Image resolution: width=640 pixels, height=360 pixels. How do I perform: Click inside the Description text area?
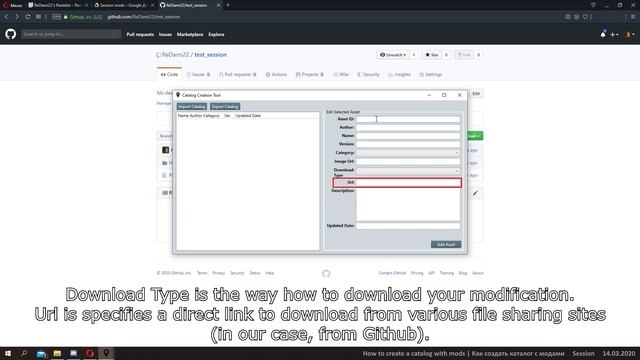pyautogui.click(x=408, y=204)
